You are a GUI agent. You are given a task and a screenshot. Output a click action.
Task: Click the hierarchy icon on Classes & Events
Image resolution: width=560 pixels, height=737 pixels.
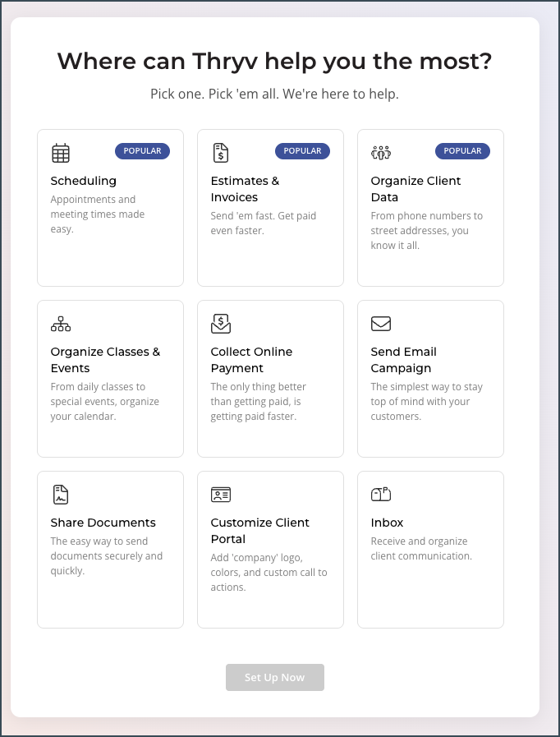coord(61,324)
